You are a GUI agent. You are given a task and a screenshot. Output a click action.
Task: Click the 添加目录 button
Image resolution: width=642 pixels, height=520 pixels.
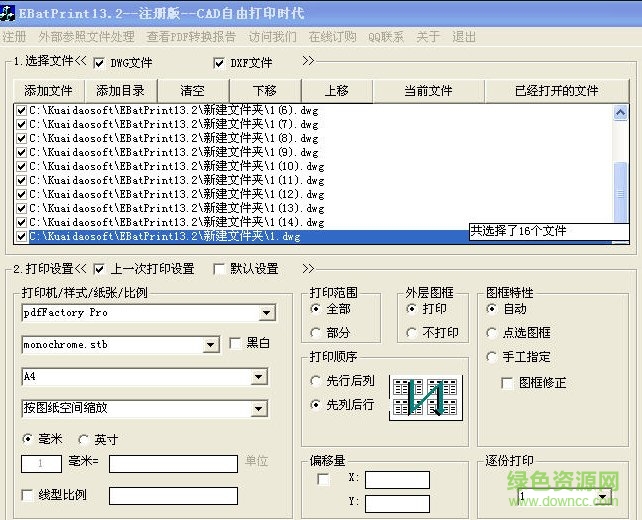click(x=120, y=90)
